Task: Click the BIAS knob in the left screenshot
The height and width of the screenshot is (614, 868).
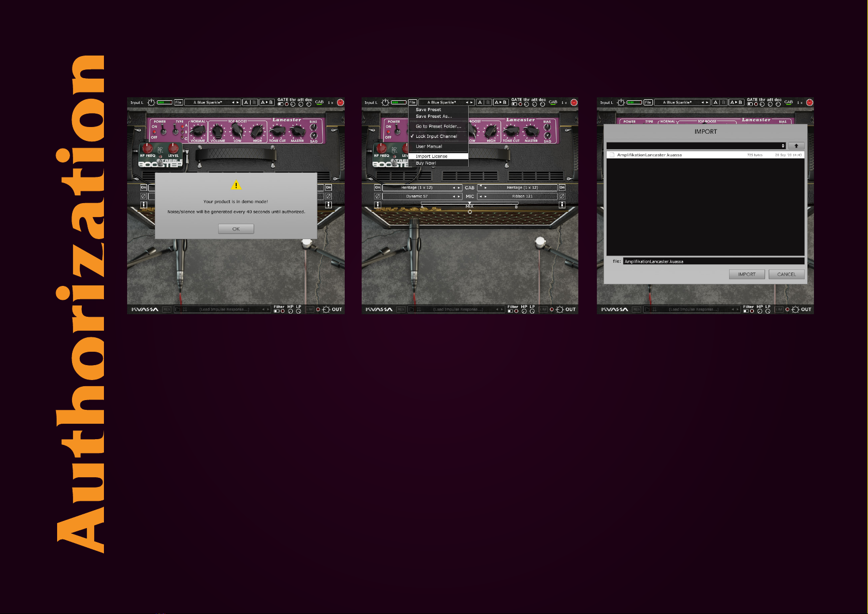Action: (313, 127)
